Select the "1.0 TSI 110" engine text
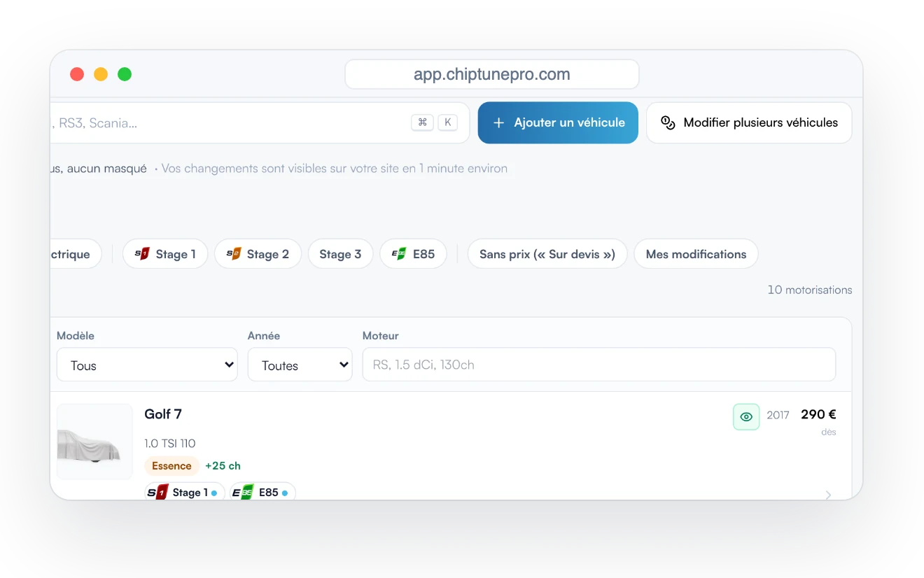 click(170, 443)
